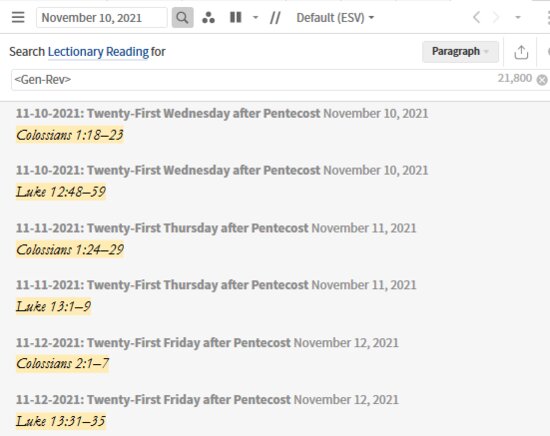
Task: Open the three-dot visual filters icon
Action: 208,18
